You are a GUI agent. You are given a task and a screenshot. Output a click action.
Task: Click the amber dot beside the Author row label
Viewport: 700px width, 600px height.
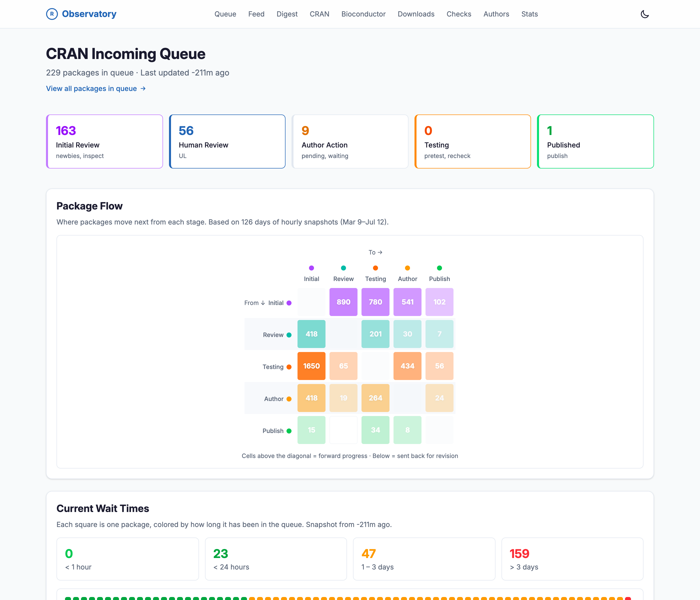289,399
